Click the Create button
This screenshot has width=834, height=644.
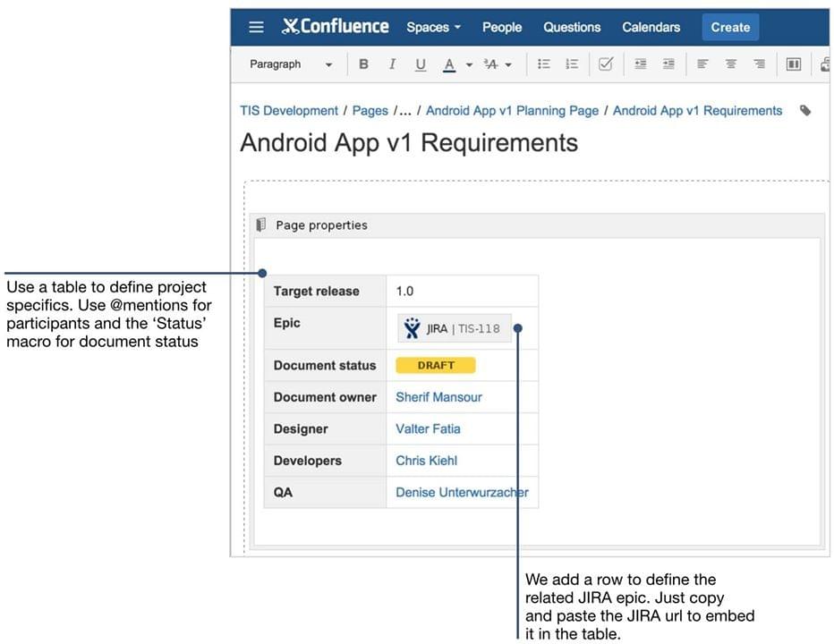point(730,27)
